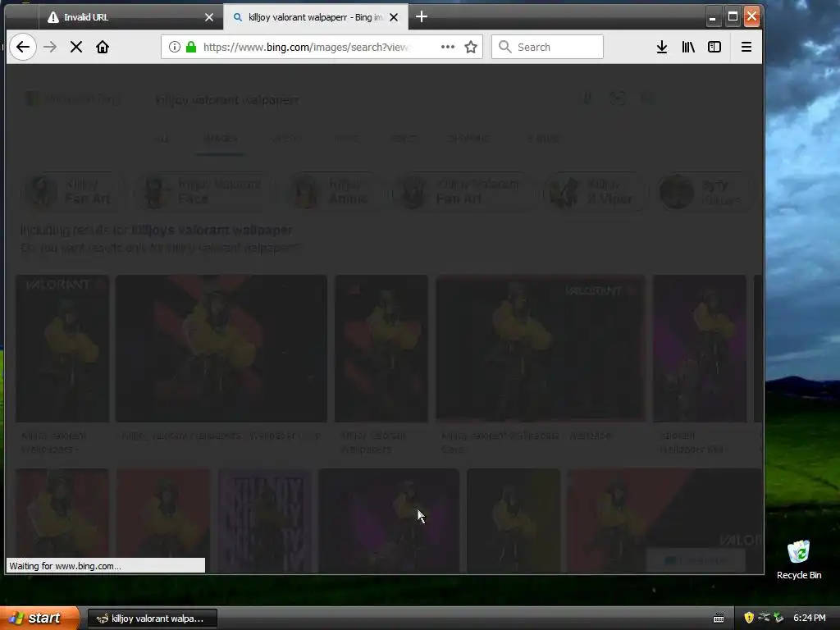
Task: Open the thumbnail with VALORANT logo top-right
Action: click(x=541, y=347)
